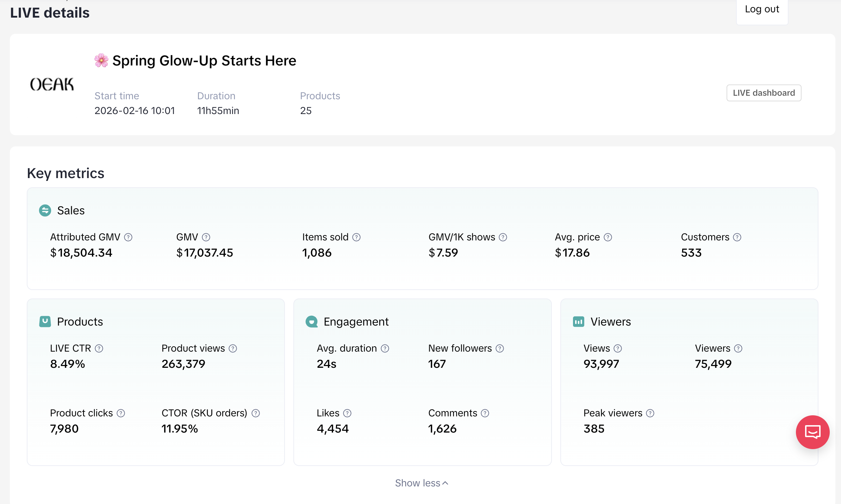Image resolution: width=841 pixels, height=504 pixels.
Task: Open the red chat support bubble
Action: click(x=812, y=432)
